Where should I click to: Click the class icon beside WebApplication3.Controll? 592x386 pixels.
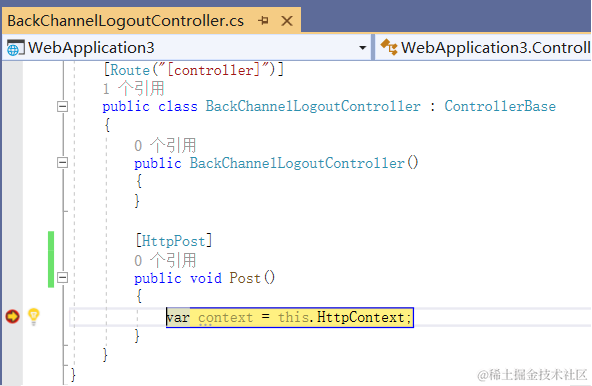point(388,47)
